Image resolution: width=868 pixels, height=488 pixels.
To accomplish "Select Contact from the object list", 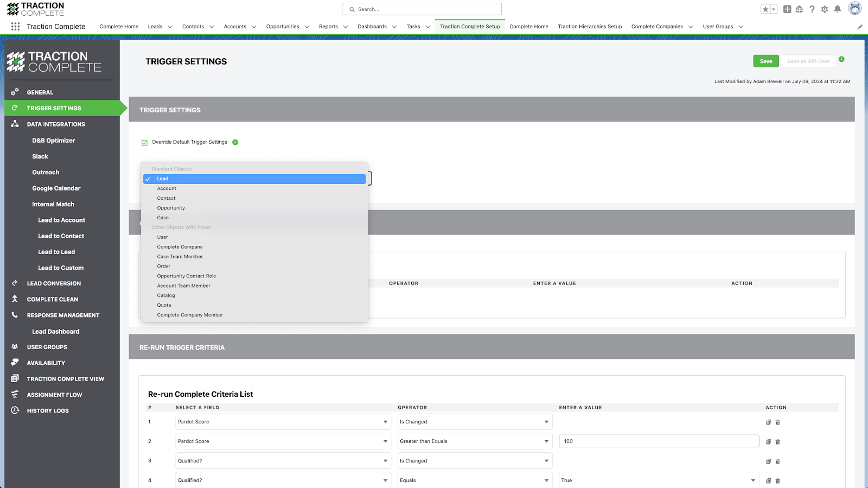I will pos(254,198).
